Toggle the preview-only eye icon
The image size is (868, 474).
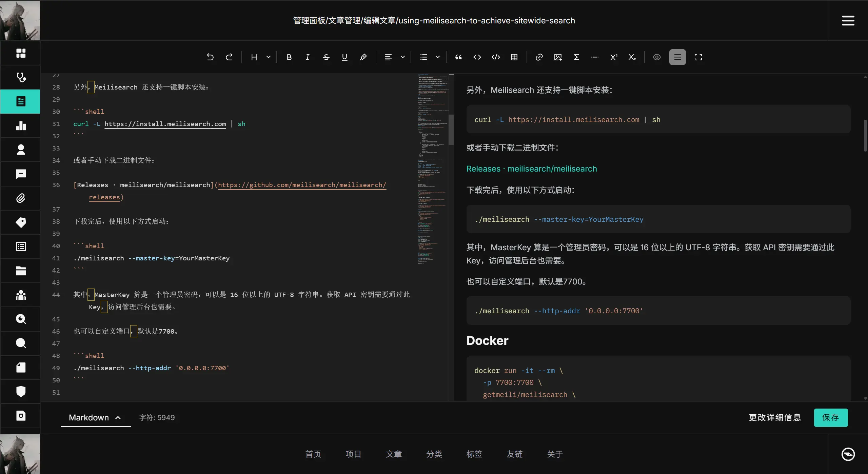pos(657,57)
